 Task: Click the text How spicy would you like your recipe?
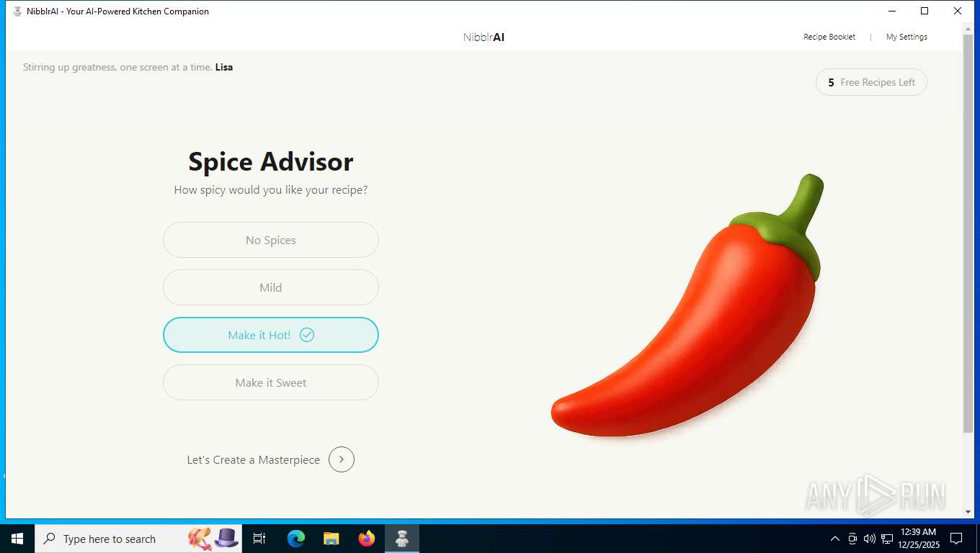[271, 190]
